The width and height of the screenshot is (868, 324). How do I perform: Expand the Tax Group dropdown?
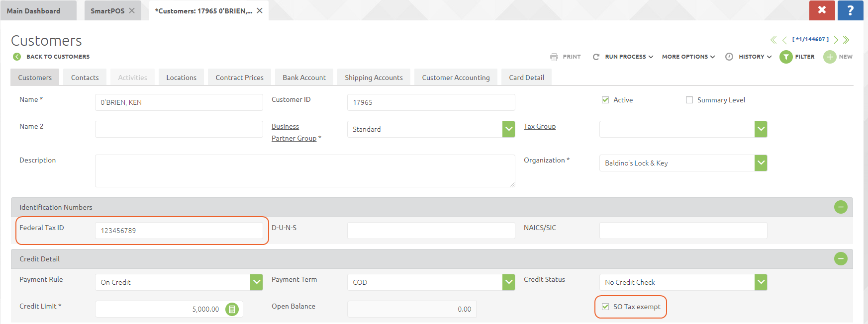click(761, 129)
